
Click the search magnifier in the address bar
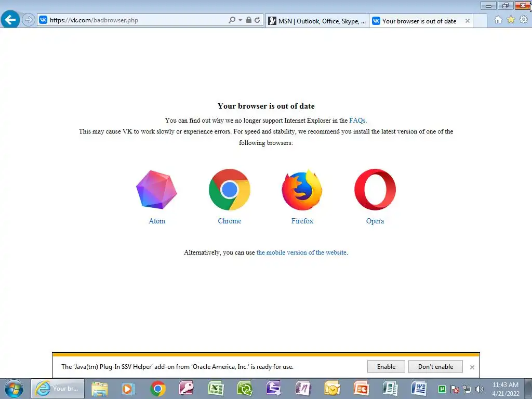(x=232, y=20)
